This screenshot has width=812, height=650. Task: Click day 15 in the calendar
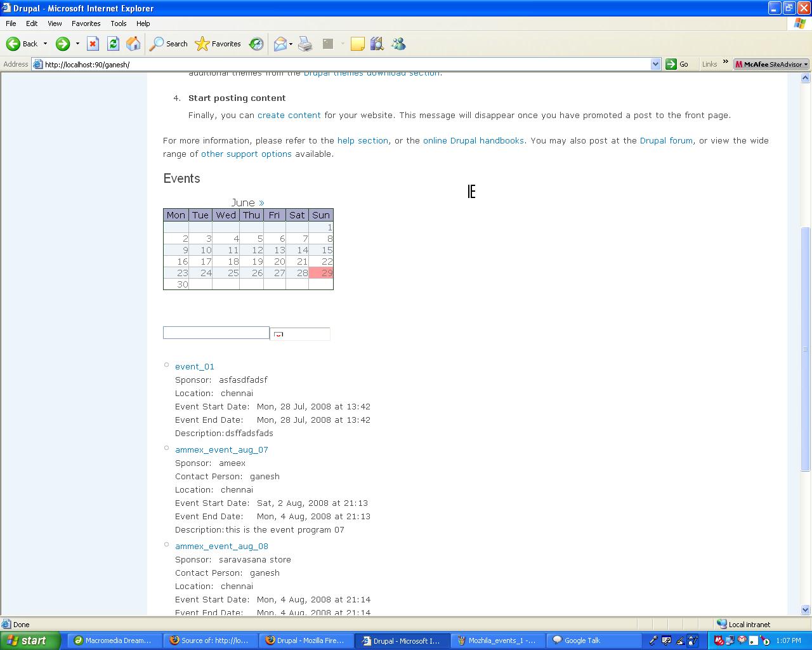321,250
